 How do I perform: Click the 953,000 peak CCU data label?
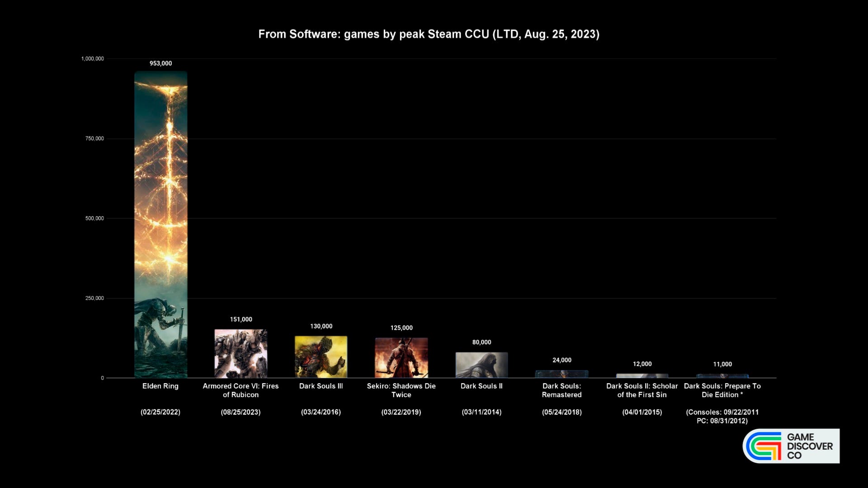point(160,63)
